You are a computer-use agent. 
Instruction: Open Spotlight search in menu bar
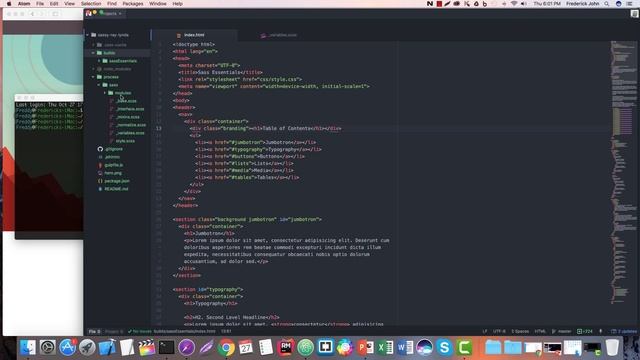click(607, 4)
